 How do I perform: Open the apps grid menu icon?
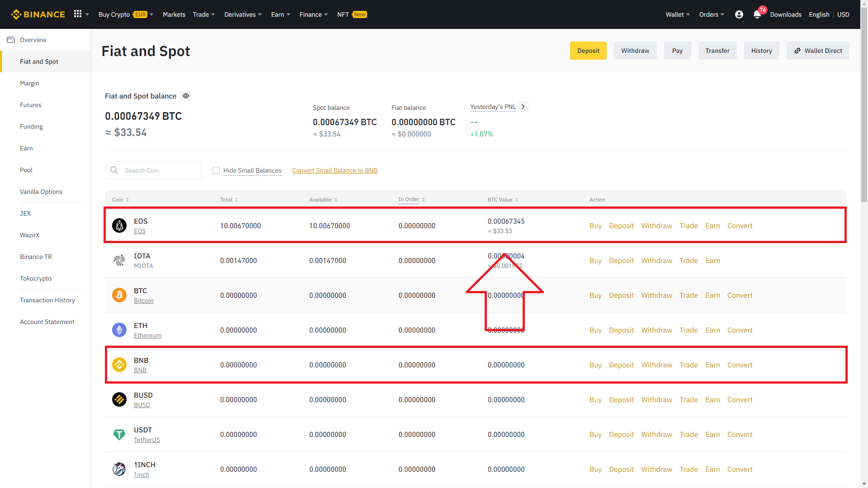[x=78, y=14]
